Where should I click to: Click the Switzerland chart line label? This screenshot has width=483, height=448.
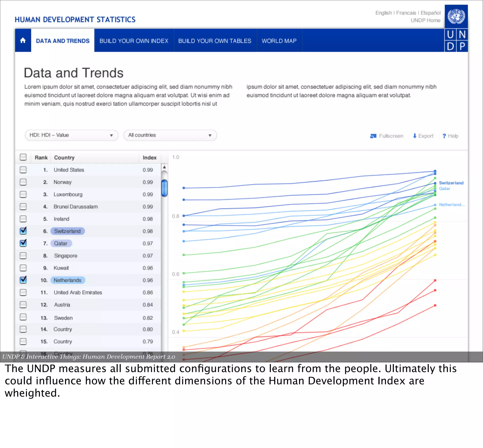coord(451,183)
